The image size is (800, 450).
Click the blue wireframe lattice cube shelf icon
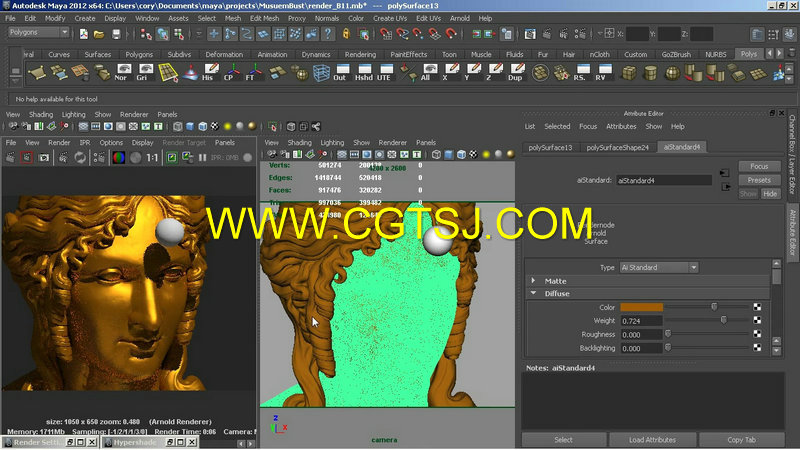click(321, 72)
